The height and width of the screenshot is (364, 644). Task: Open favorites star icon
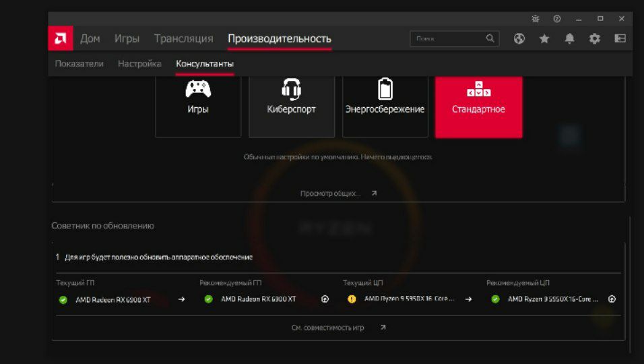(544, 38)
